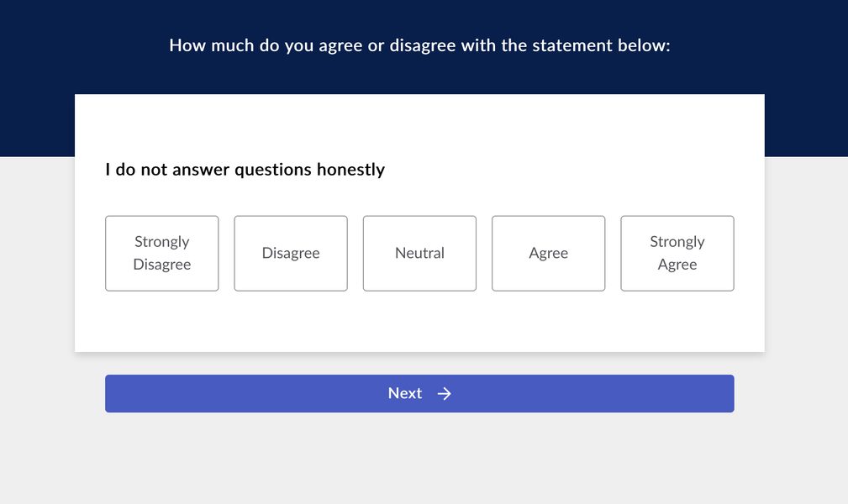Select the mild agreement answer
This screenshot has height=504, width=848.
(549, 253)
